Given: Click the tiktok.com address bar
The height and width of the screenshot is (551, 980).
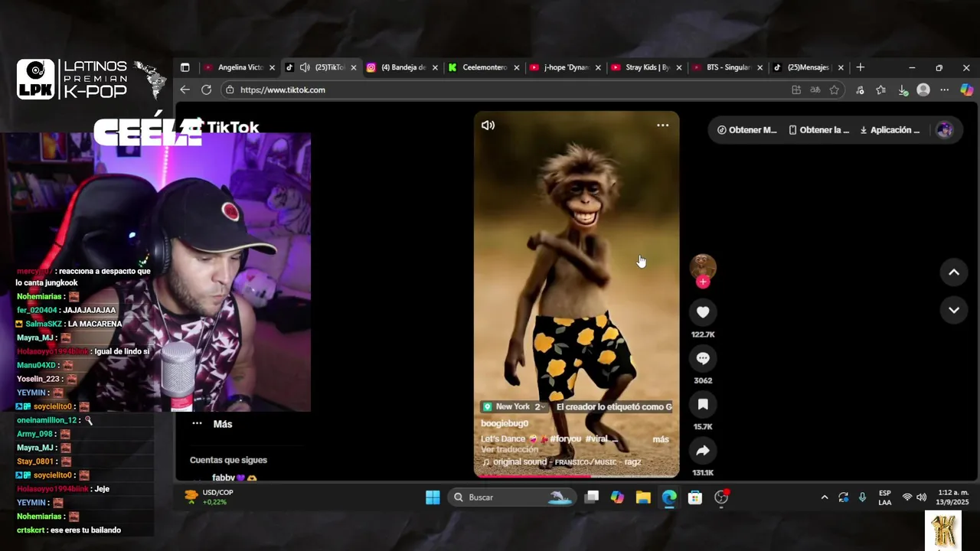Looking at the screenshot, I should [x=505, y=90].
